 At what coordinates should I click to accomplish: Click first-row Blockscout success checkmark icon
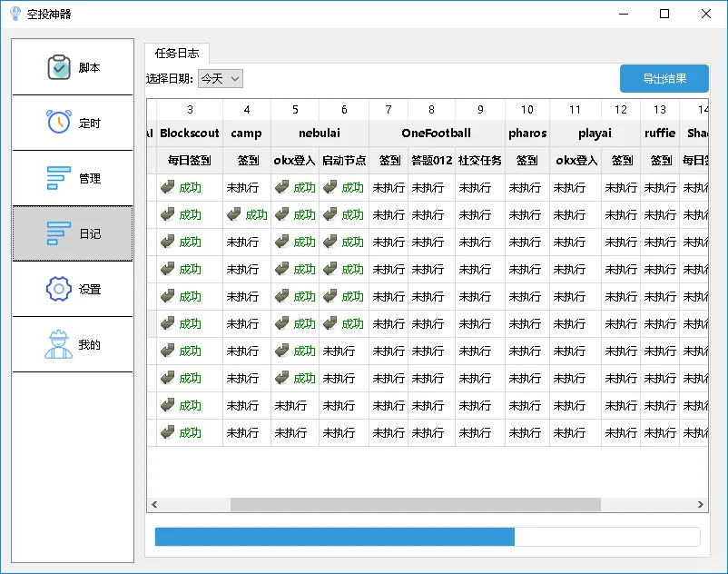coord(168,187)
